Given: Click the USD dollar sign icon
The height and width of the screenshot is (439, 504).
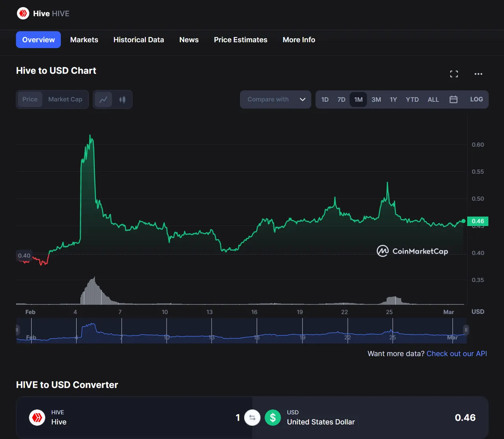Looking at the screenshot, I should click(273, 417).
